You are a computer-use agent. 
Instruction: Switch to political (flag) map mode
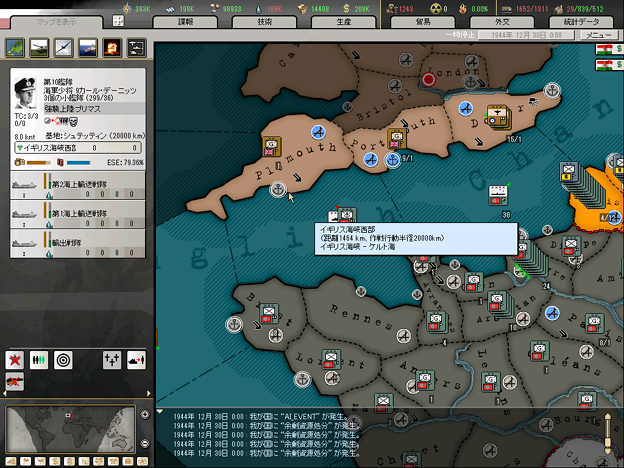coord(26,462)
